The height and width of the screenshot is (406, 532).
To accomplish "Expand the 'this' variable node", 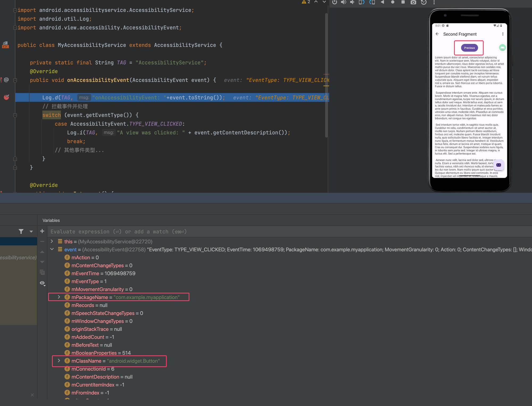I will point(52,241).
